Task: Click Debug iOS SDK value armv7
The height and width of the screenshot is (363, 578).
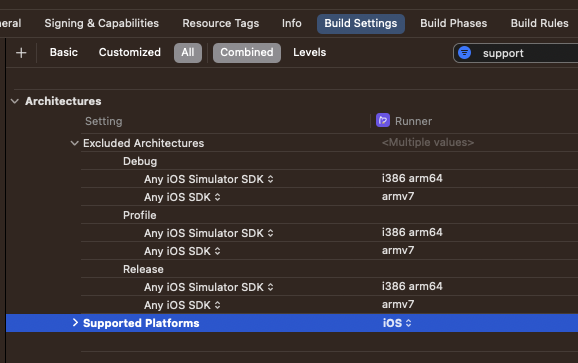Action: [398, 196]
